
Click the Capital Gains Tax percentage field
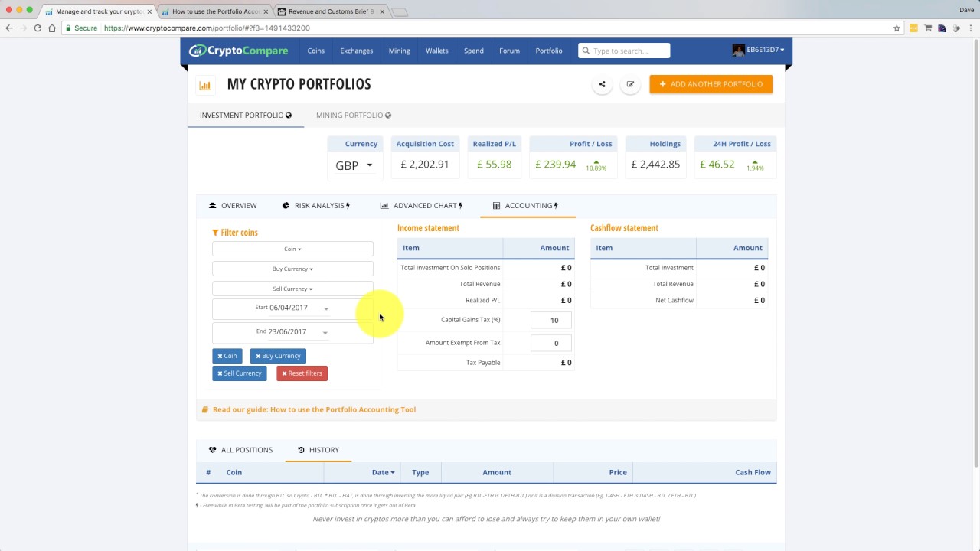(550, 320)
